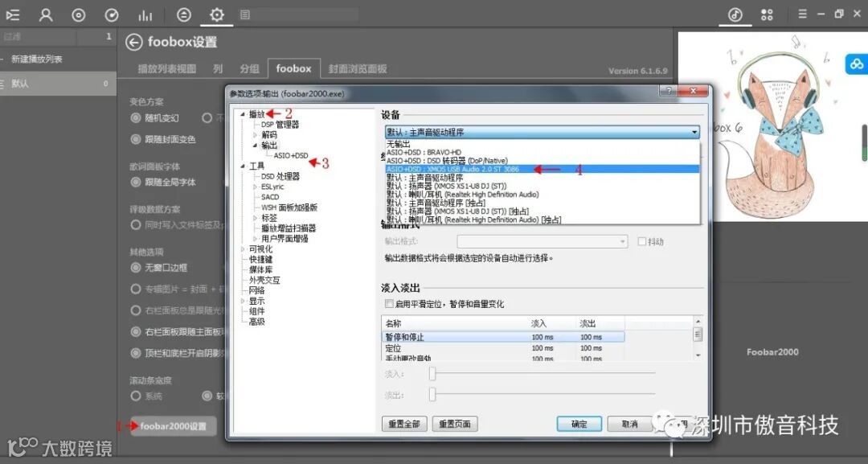Open foobar2000设置 button
Screen dimensions: 868x464
point(174,426)
